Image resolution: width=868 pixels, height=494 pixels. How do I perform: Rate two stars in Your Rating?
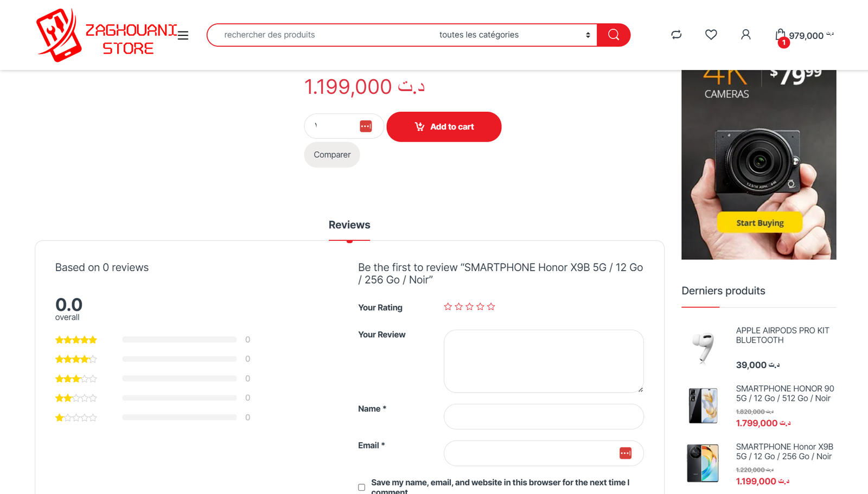[458, 307]
